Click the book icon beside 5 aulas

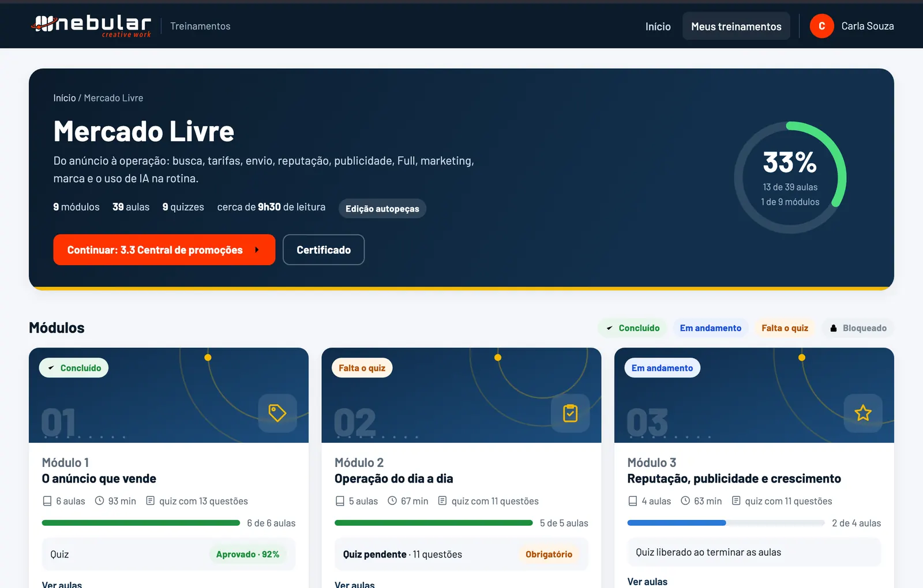(340, 501)
